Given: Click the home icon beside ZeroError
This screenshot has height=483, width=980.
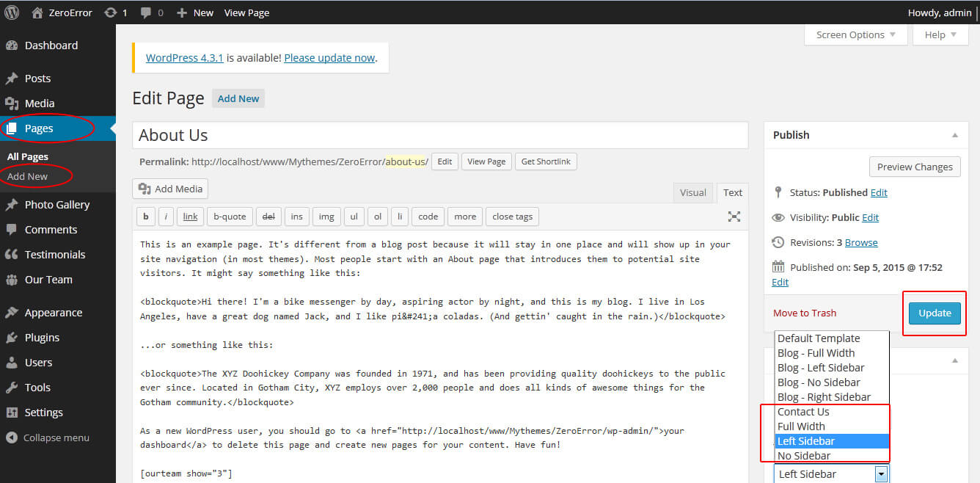Looking at the screenshot, I should [37, 12].
